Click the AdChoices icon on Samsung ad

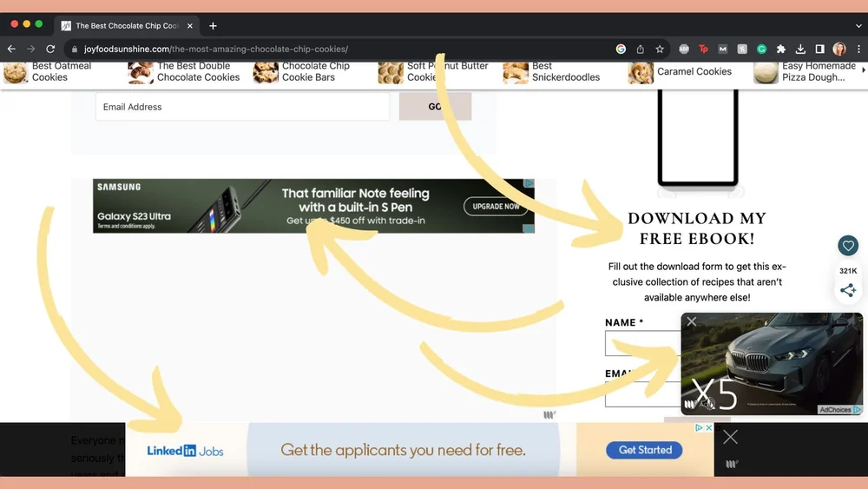529,183
